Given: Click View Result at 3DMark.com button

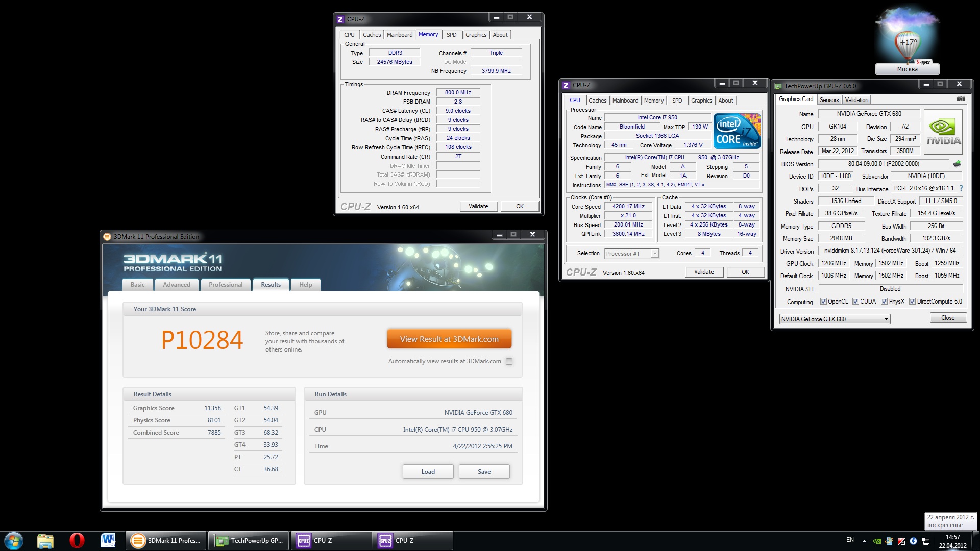Looking at the screenshot, I should click(449, 339).
